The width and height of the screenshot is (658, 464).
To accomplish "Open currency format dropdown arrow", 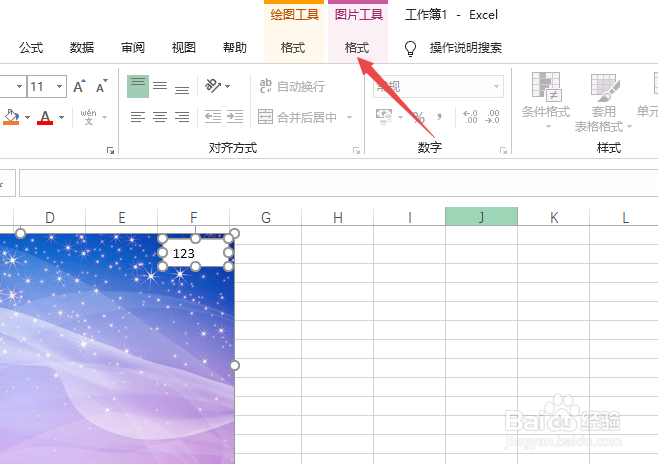I will (400, 117).
